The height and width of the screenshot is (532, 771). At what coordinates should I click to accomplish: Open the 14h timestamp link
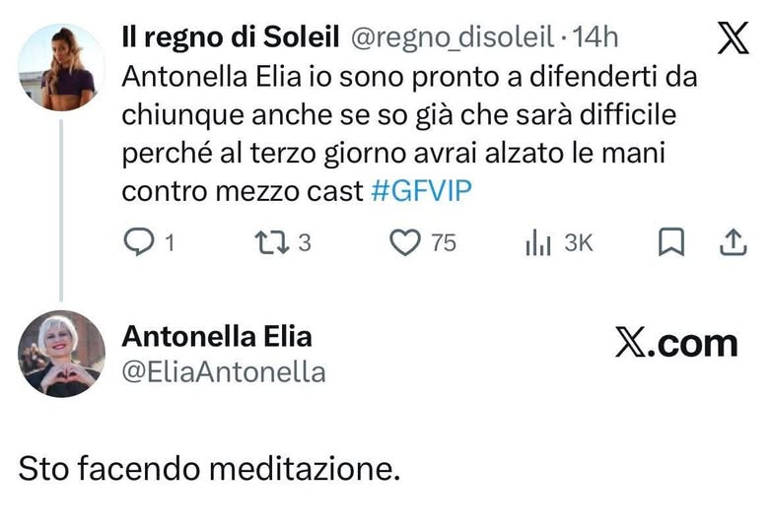[596, 37]
